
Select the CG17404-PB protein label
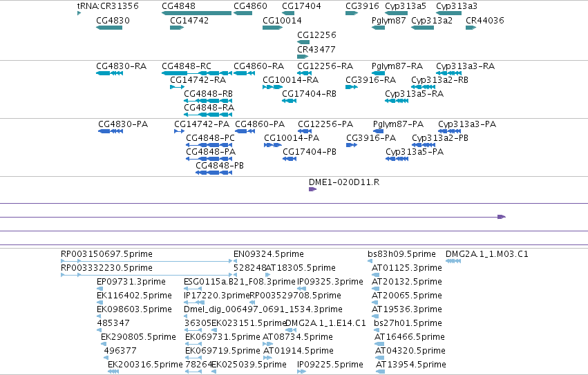point(310,152)
